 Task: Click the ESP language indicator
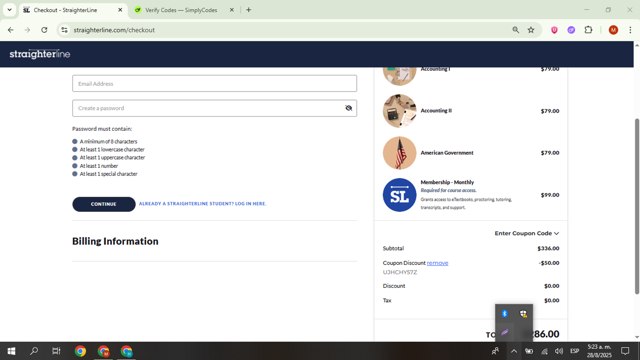pos(574,351)
